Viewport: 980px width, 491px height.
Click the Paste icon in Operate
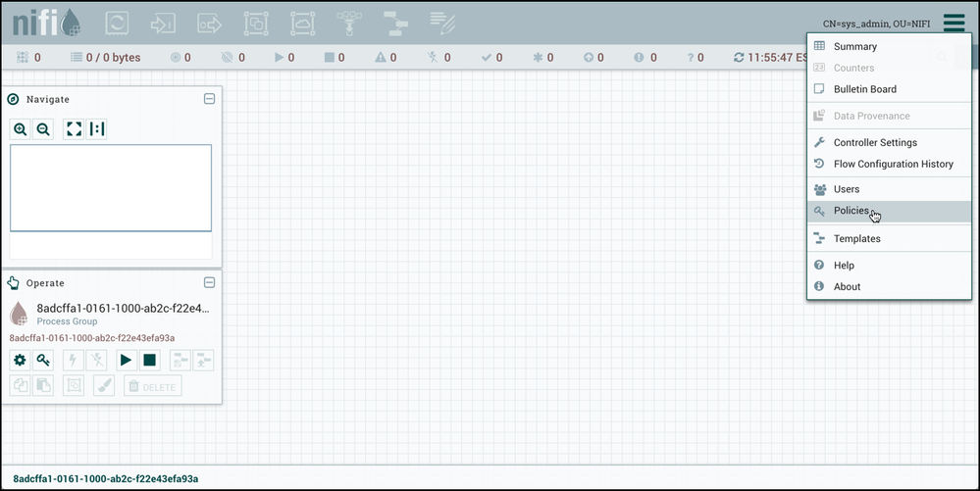pyautogui.click(x=43, y=385)
